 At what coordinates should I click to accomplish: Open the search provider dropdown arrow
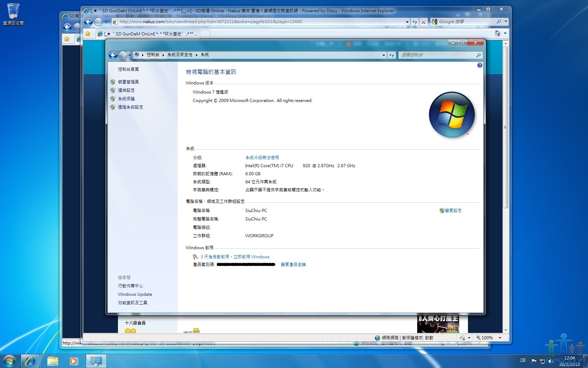click(x=506, y=22)
